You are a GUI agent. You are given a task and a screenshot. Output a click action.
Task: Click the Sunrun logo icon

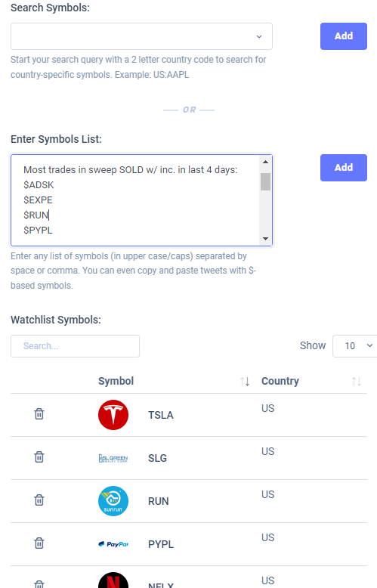tap(113, 501)
